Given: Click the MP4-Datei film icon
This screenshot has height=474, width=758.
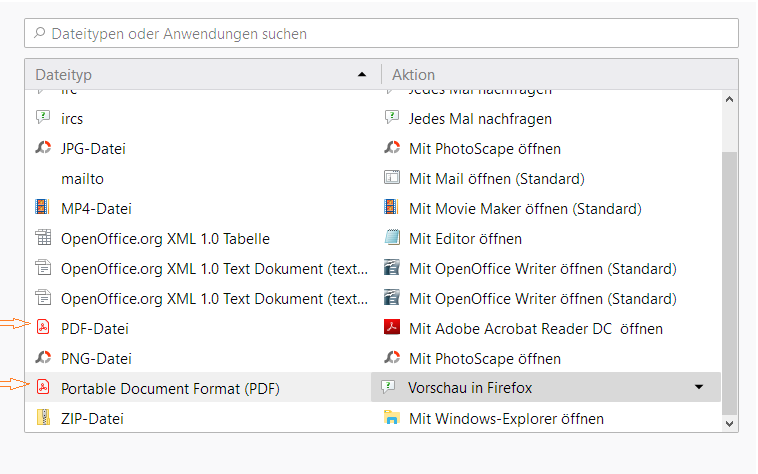Looking at the screenshot, I should point(43,208).
